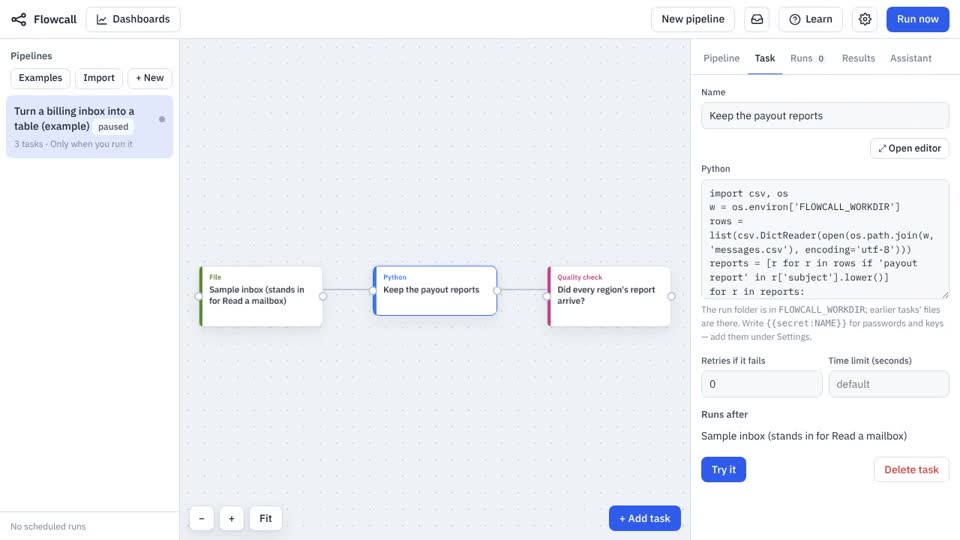Click the No scheduled runs status text
960x540 pixels.
click(x=48, y=527)
